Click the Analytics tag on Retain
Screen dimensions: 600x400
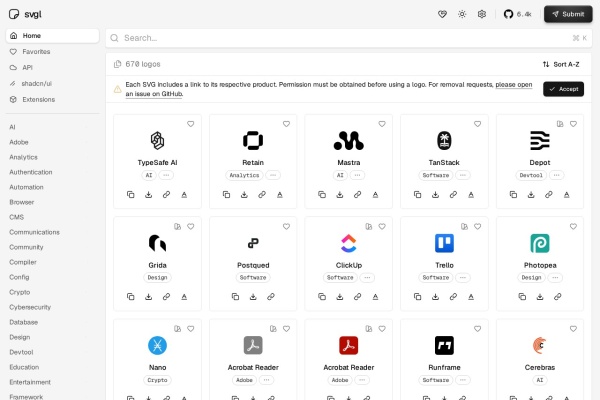pyautogui.click(x=244, y=175)
